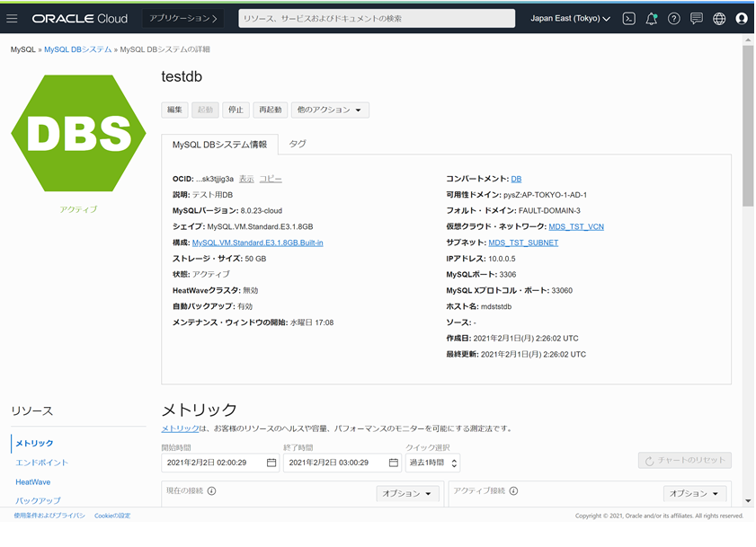Open the chat support icon
The height and width of the screenshot is (547, 756).
pyautogui.click(x=697, y=18)
